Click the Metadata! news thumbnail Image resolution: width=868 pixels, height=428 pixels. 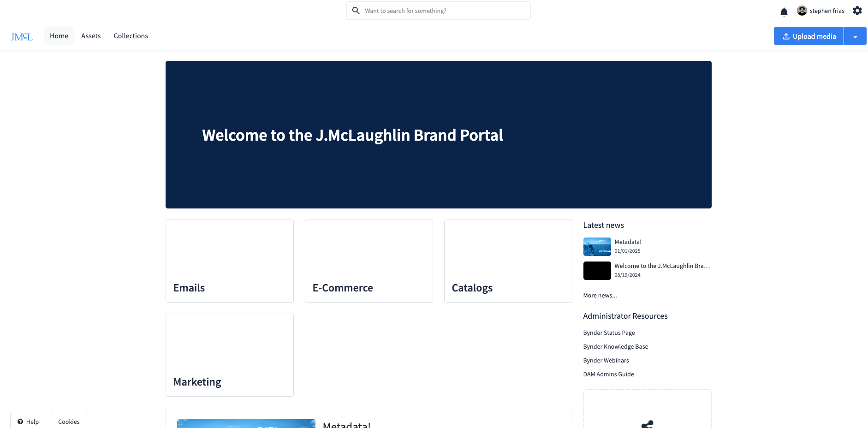(597, 247)
